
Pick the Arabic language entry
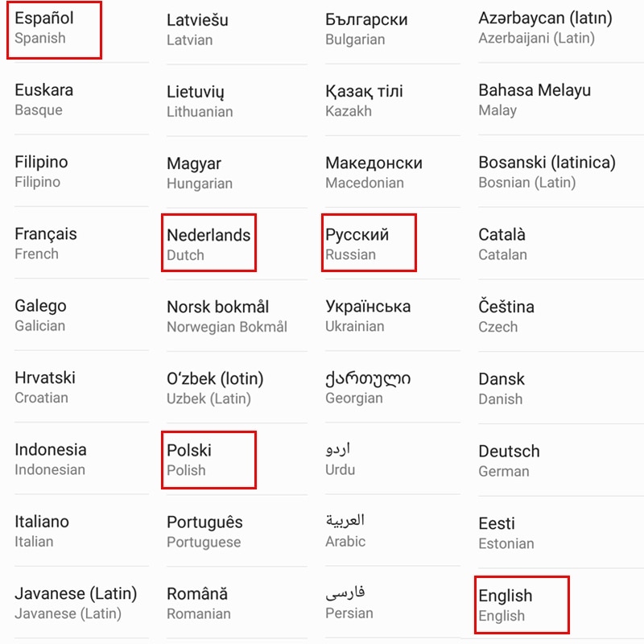[393, 530]
